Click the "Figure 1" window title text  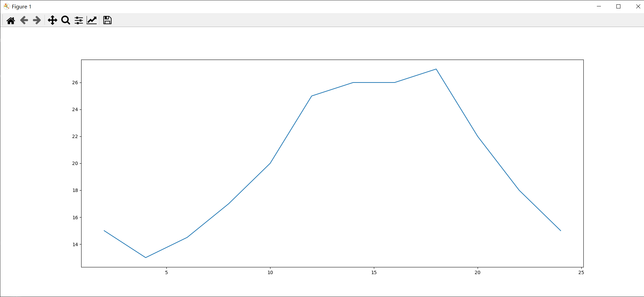pos(22,7)
